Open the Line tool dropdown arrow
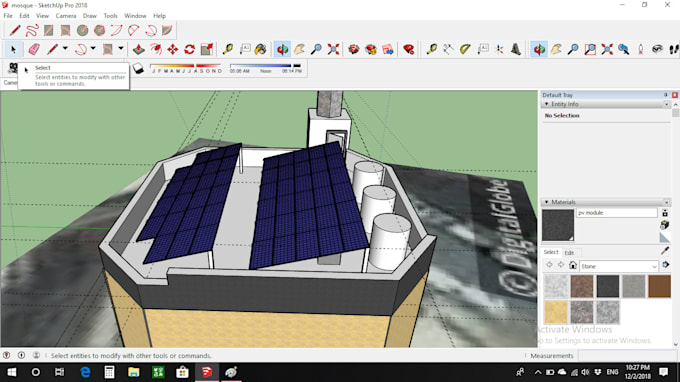This screenshot has height=382, width=680. click(x=65, y=49)
